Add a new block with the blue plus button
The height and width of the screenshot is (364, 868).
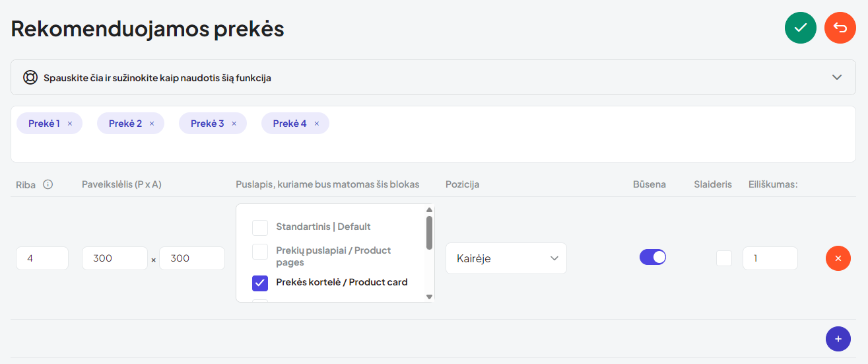(x=838, y=339)
